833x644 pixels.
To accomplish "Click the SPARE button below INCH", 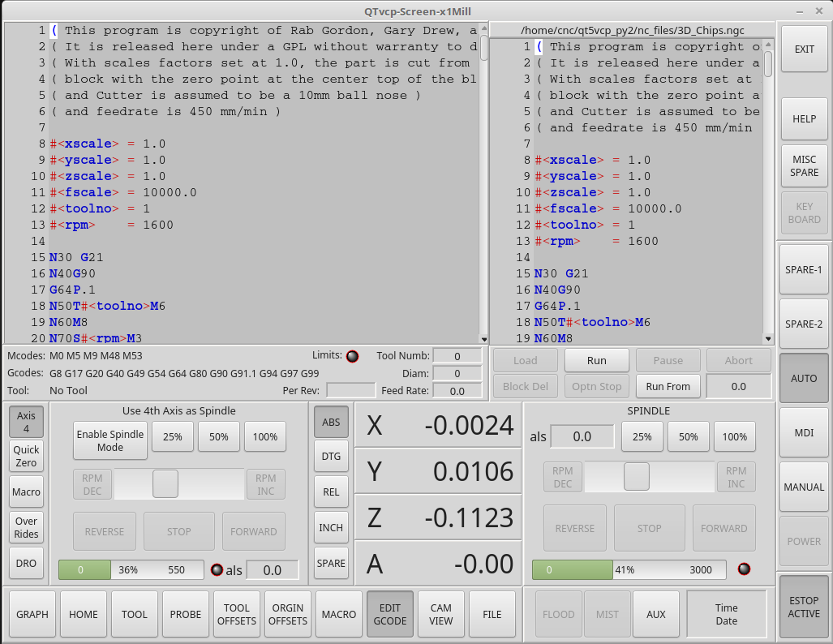I will (331, 563).
